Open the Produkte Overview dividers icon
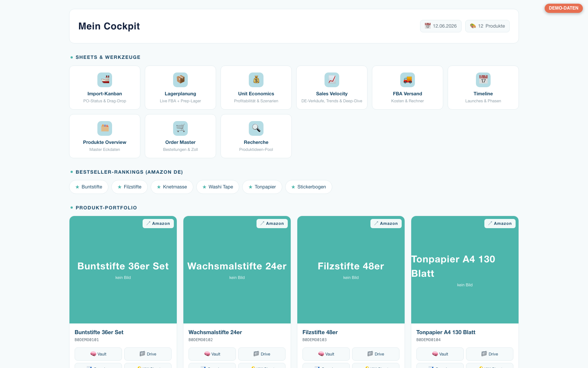This screenshot has height=368, width=588. [105, 128]
